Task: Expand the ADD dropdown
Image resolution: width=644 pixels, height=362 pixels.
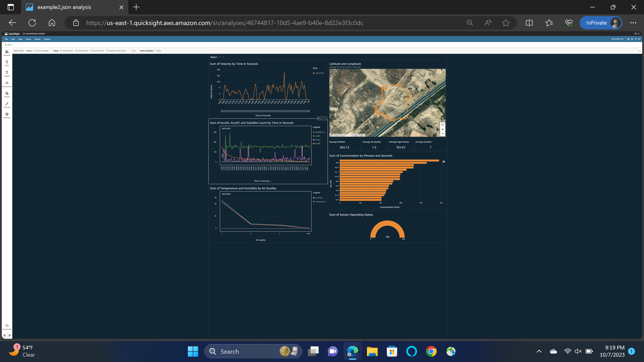Action: (x=9, y=45)
